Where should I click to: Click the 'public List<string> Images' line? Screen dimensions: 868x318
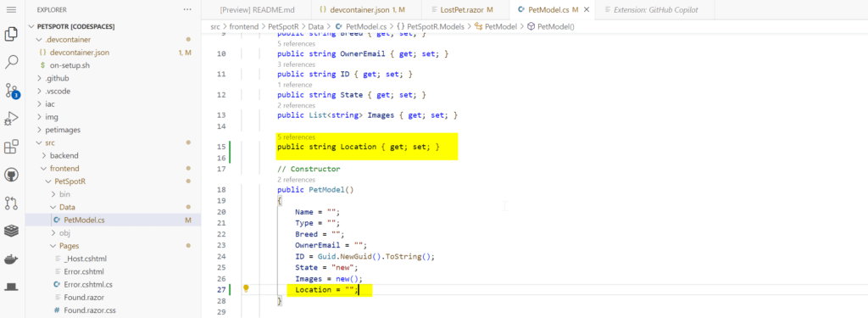point(368,115)
